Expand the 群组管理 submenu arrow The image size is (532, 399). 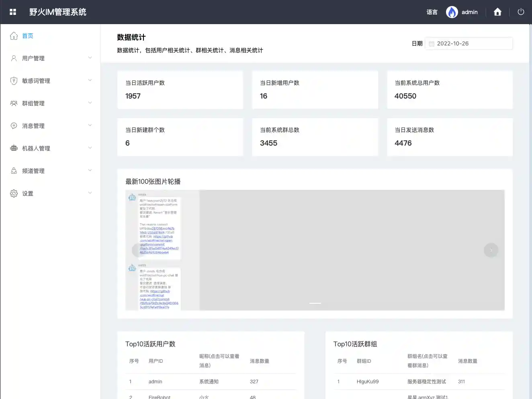[90, 103]
